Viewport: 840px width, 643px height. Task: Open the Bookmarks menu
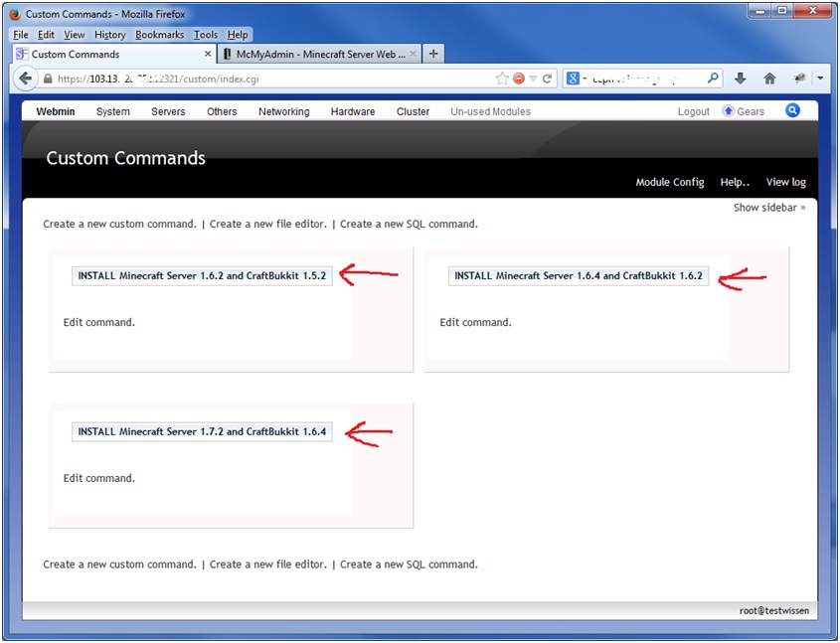[160, 35]
